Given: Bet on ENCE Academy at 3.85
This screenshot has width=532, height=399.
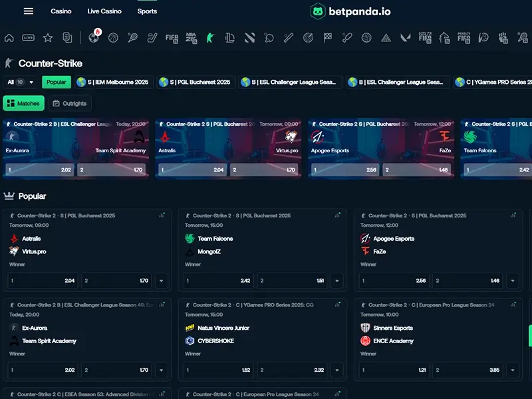Looking at the screenshot, I should coord(468,370).
